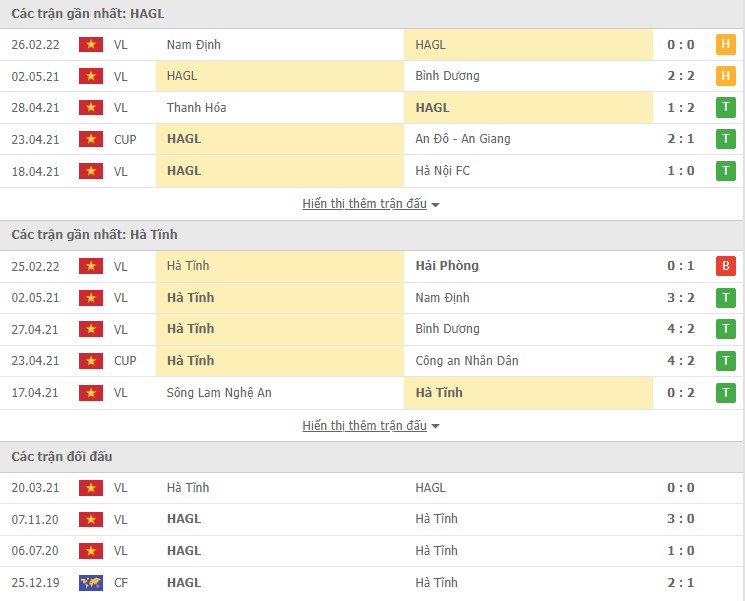Expand more matches under the Hà Tĩnh section

click(x=364, y=426)
